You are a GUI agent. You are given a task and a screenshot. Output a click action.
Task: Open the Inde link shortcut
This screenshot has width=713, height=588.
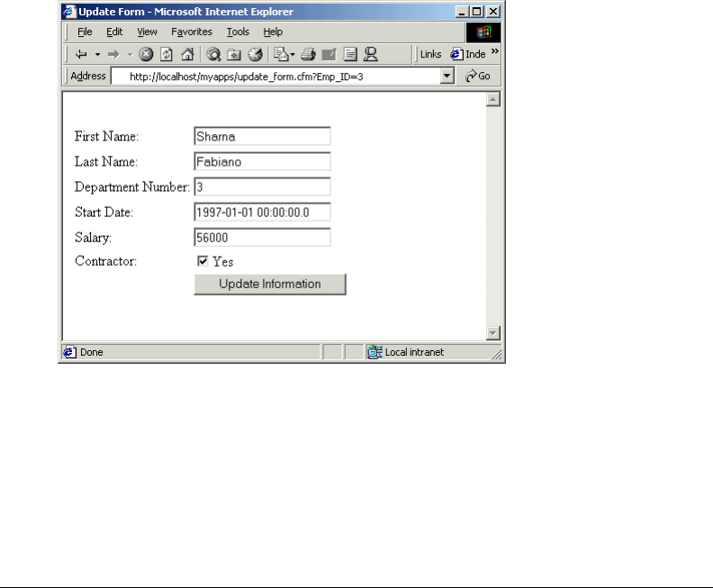468,54
